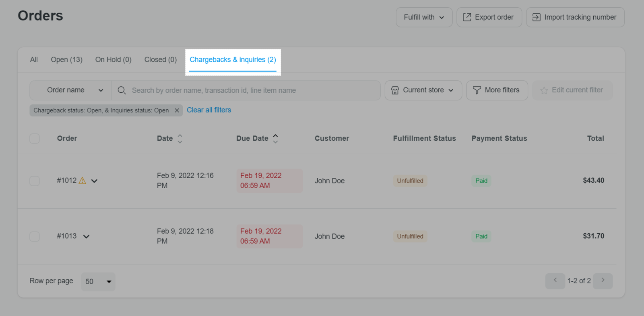The height and width of the screenshot is (316, 644).
Task: Sort orders by Due Date arrows
Action: tap(275, 139)
